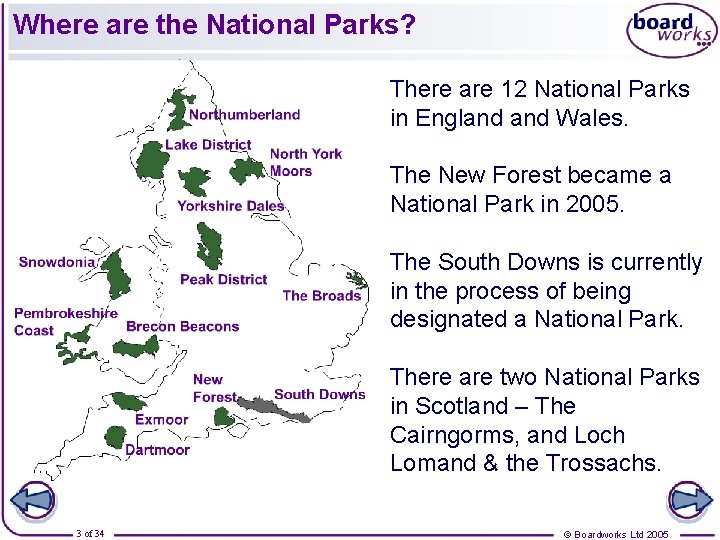Click the South Downs designation paragraph
This screenshot has height=540, width=720.
click(x=546, y=290)
